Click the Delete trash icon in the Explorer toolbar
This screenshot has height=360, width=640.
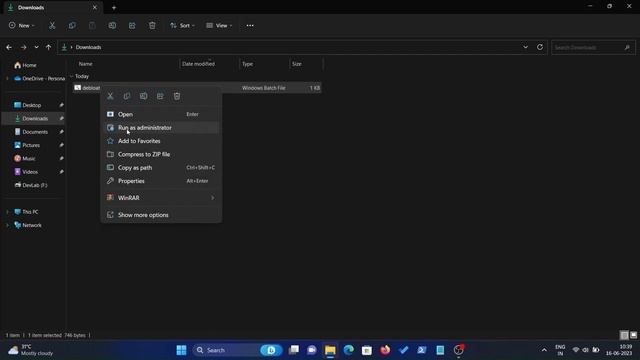[x=152, y=25]
